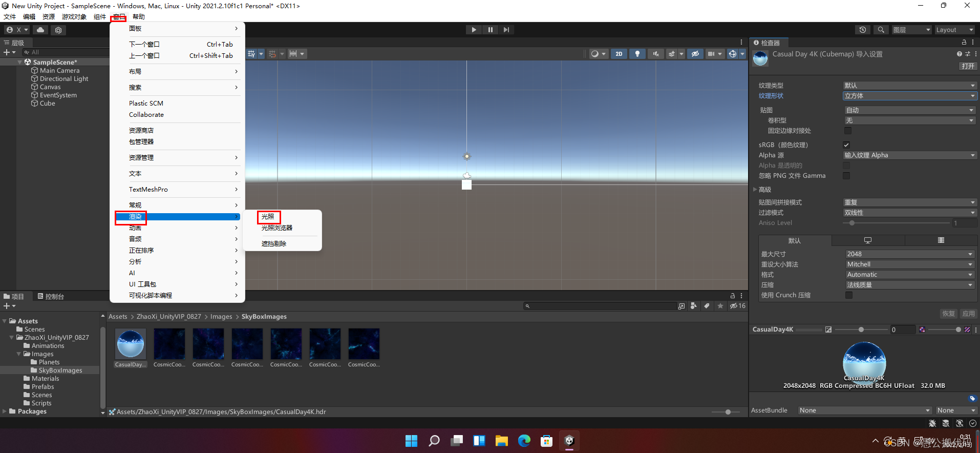Toggle 忽略 PNG 文件 Gamma checkbox
980x453 pixels.
tap(846, 176)
